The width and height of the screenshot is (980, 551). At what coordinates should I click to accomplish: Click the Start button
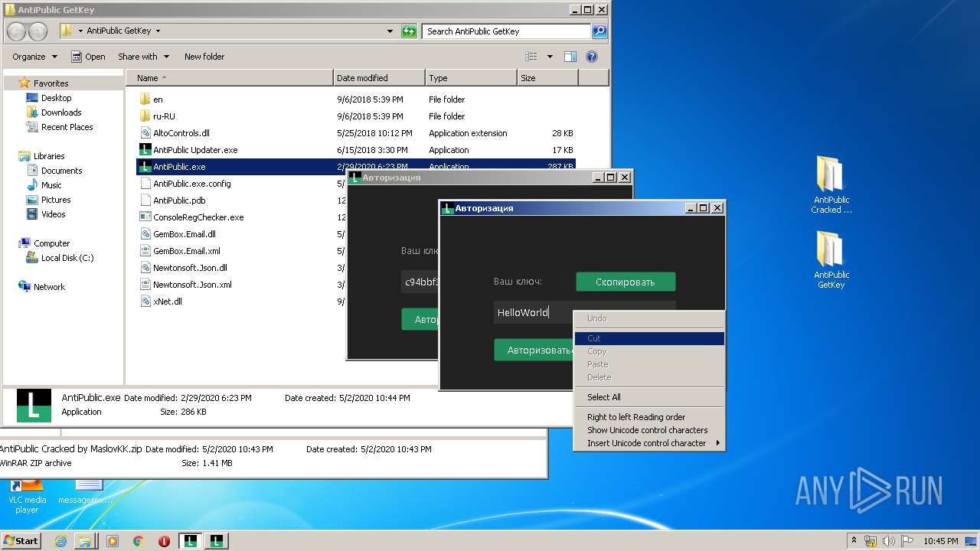(x=21, y=540)
